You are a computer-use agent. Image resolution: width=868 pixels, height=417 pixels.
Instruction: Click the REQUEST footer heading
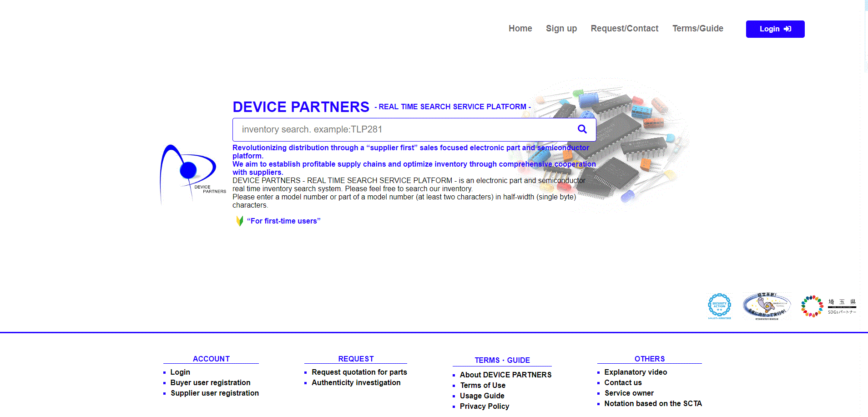356,359
